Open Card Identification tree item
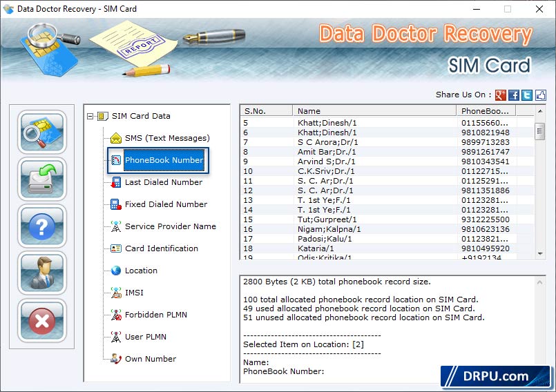 (161, 248)
